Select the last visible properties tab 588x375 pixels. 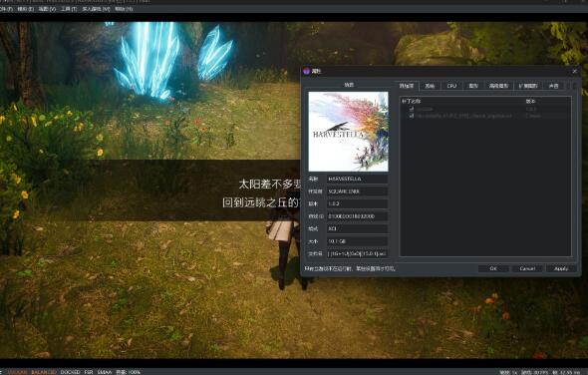point(554,86)
